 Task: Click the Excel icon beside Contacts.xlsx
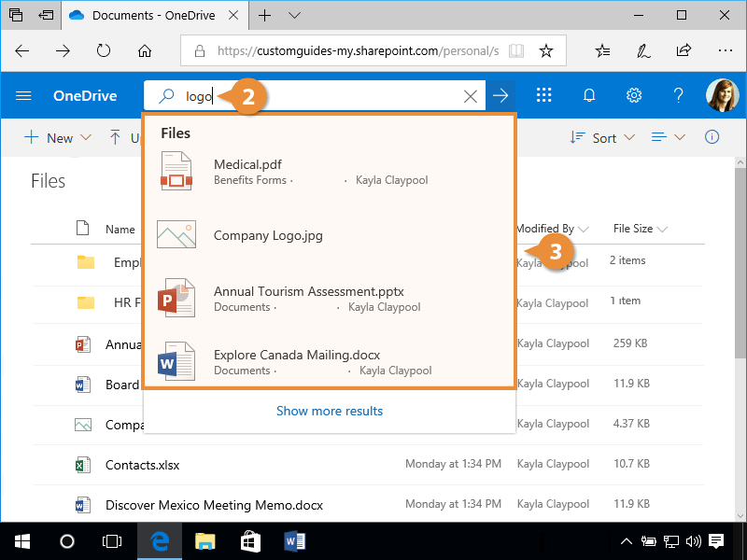83,465
